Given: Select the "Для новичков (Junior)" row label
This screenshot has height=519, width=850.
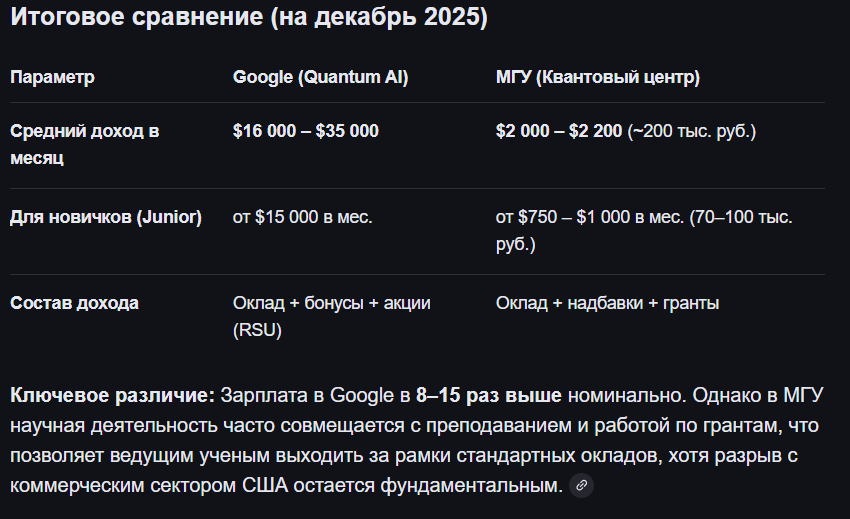Looking at the screenshot, I should click(x=106, y=217).
